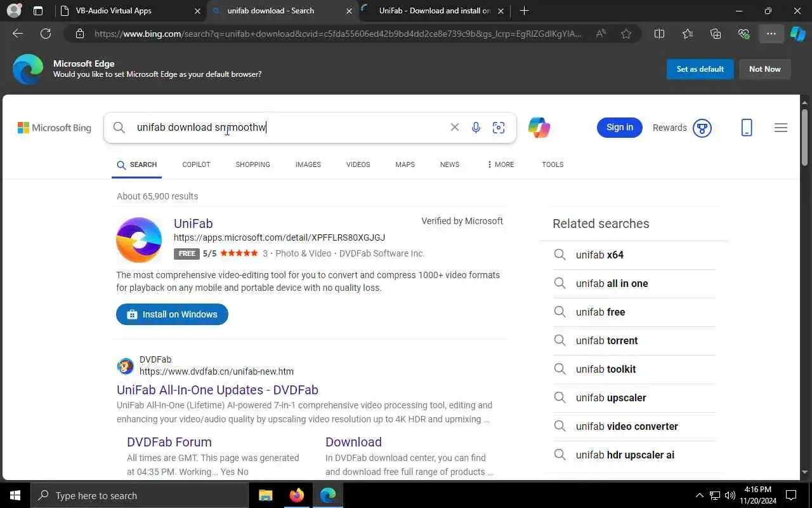Image resolution: width=812 pixels, height=508 pixels.
Task: Open the Windows Start menu
Action: [15, 495]
